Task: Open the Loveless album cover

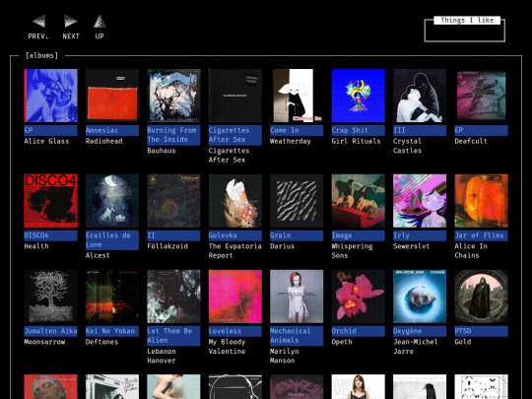Action: (x=235, y=297)
